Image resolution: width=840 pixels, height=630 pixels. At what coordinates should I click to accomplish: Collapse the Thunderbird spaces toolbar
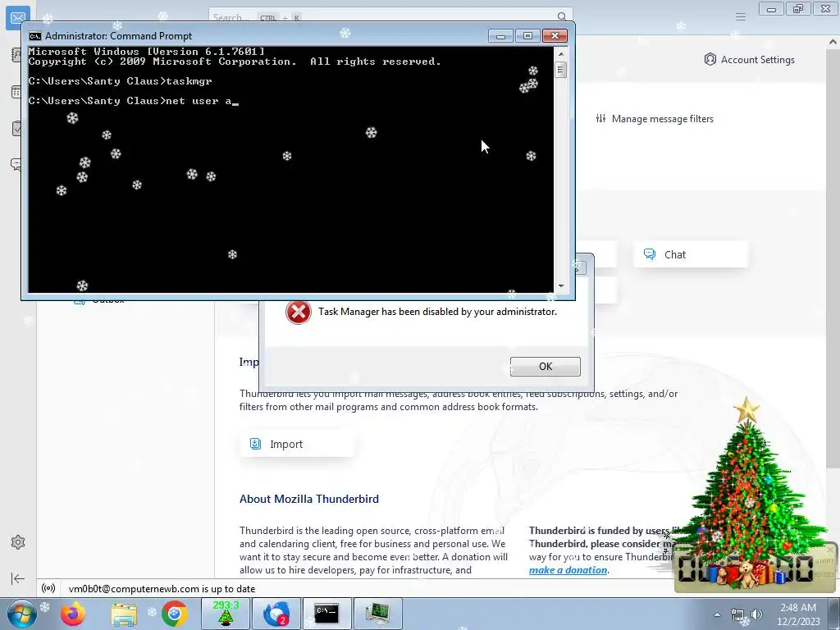18,578
